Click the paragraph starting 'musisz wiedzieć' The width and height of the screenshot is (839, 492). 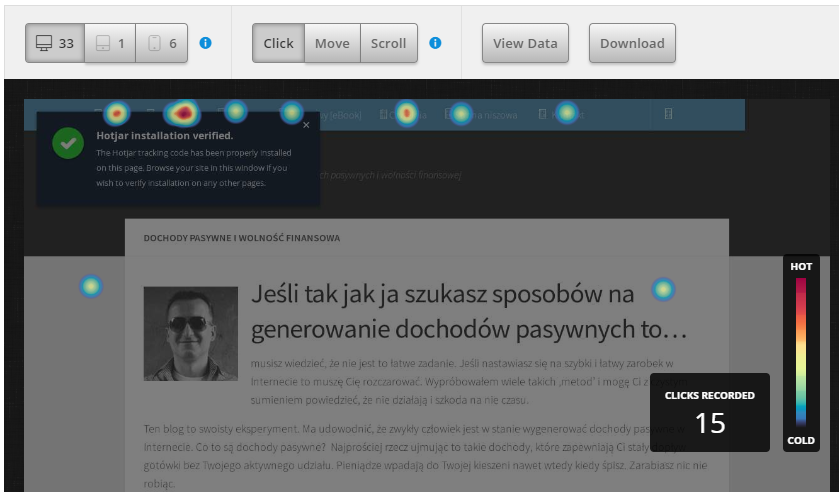point(469,381)
